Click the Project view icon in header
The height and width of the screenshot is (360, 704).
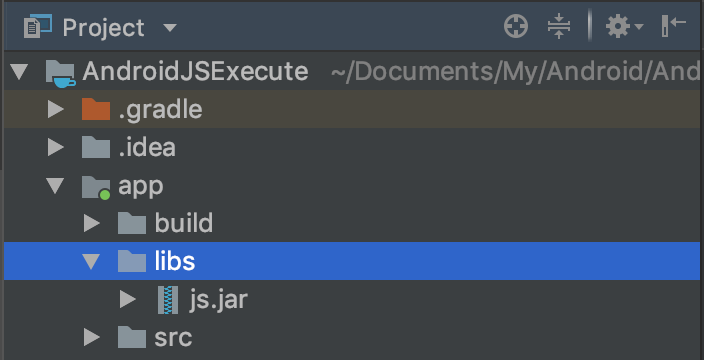38,26
